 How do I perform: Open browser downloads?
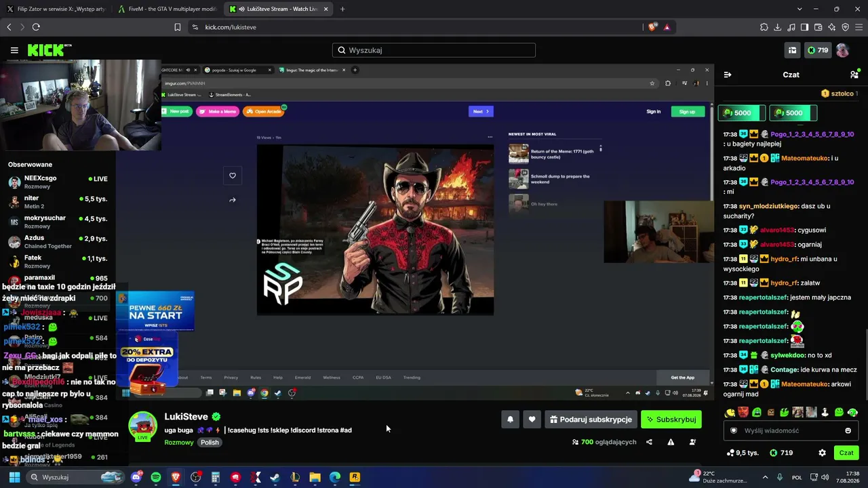[x=778, y=27]
